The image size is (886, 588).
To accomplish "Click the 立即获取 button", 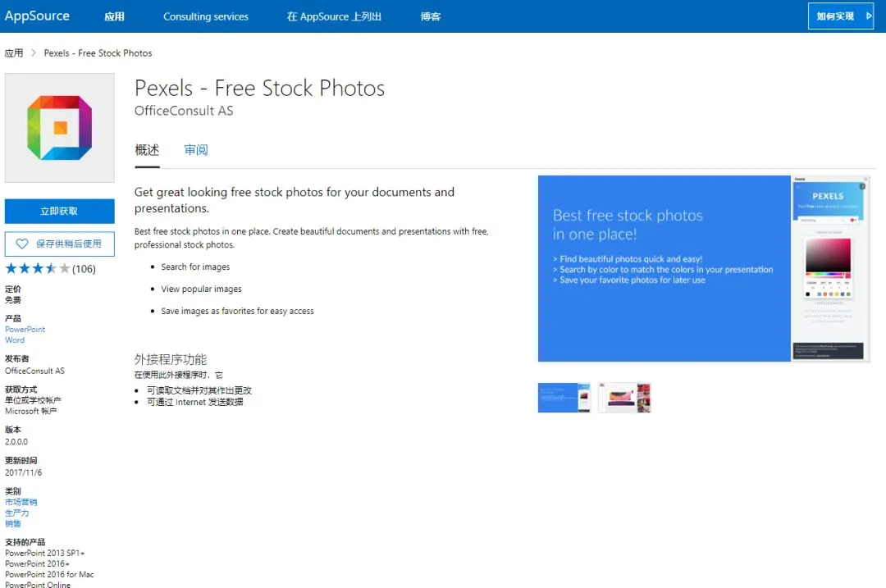I will point(59,212).
